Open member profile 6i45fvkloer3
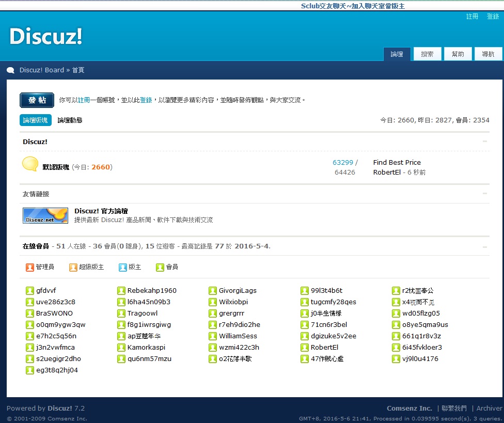The height and width of the screenshot is (423, 504). point(422,348)
